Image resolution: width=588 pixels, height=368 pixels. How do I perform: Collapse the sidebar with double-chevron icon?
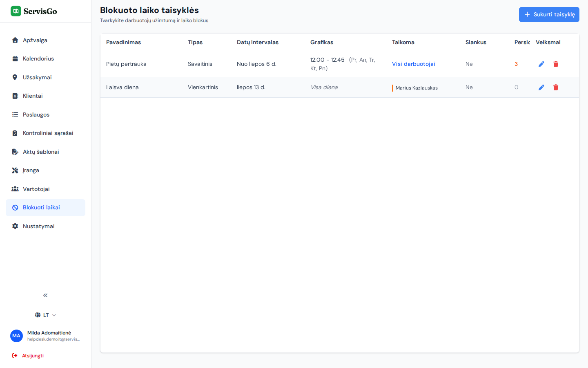45,295
